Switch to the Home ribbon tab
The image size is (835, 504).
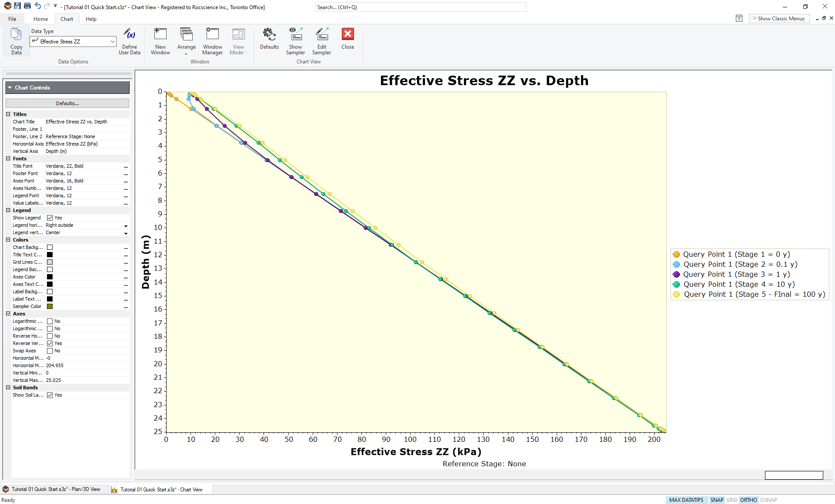(40, 19)
